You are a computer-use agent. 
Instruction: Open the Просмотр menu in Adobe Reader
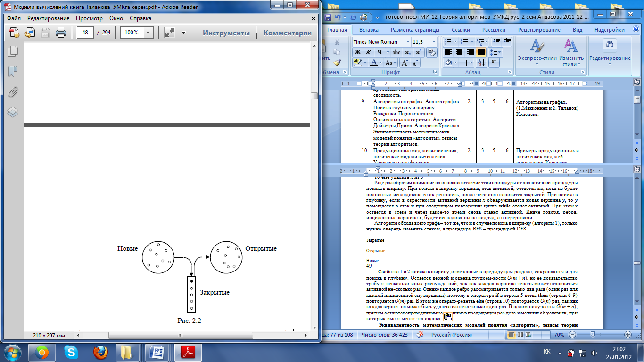(x=89, y=18)
